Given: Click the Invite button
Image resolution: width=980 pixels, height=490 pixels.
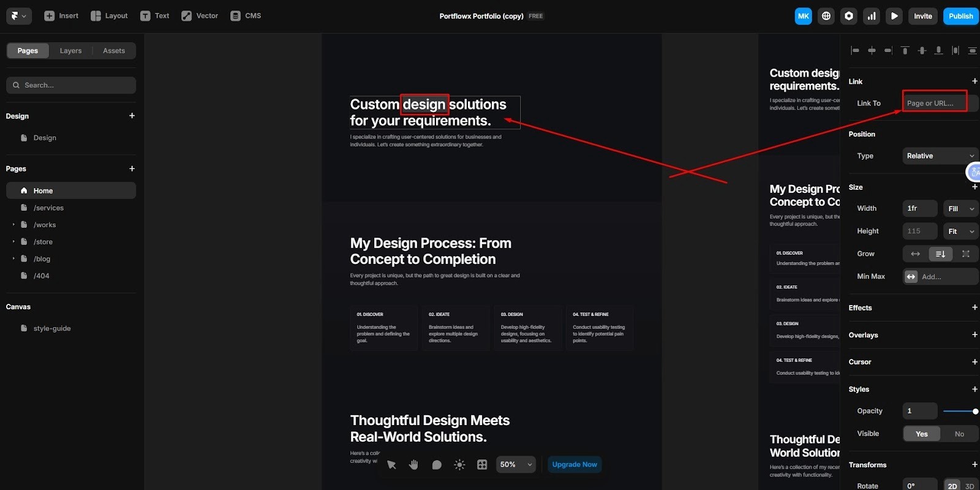Looking at the screenshot, I should (923, 17).
